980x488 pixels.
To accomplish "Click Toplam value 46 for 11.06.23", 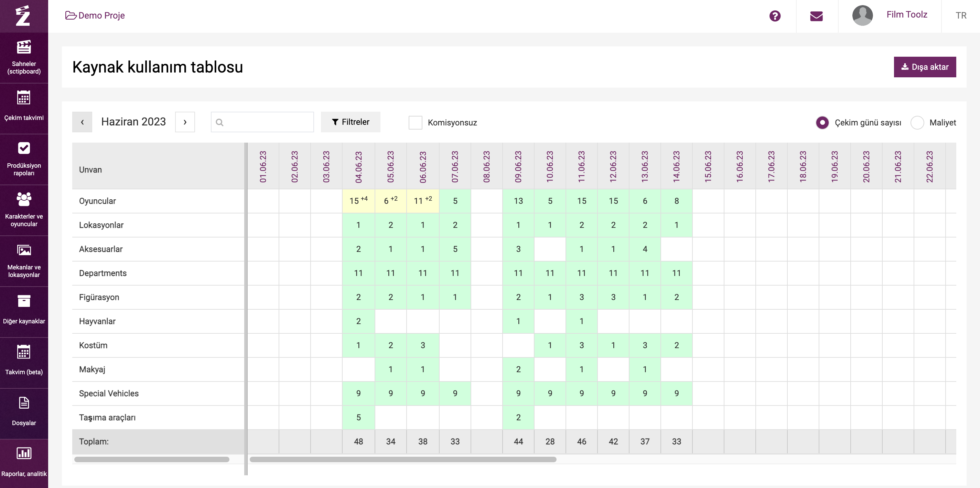I will coord(581,441).
